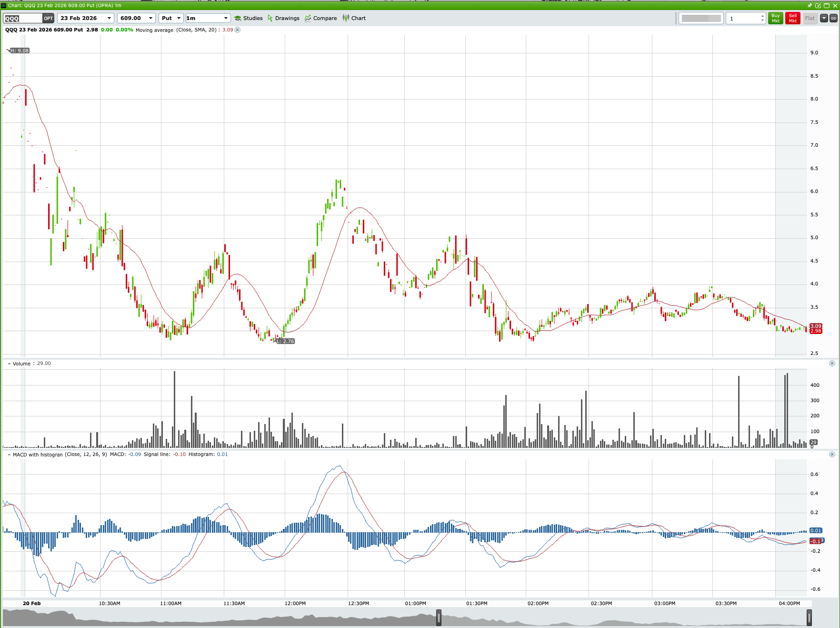Increase order quantity with the stepper
This screenshot has height=628, width=840.
click(764, 15)
